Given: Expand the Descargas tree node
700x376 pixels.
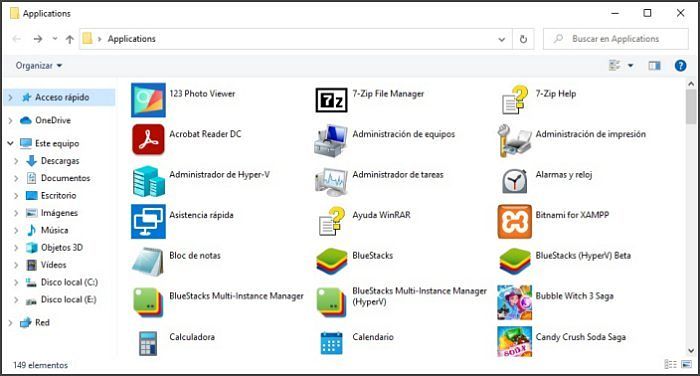Looking at the screenshot, I should point(17,161).
